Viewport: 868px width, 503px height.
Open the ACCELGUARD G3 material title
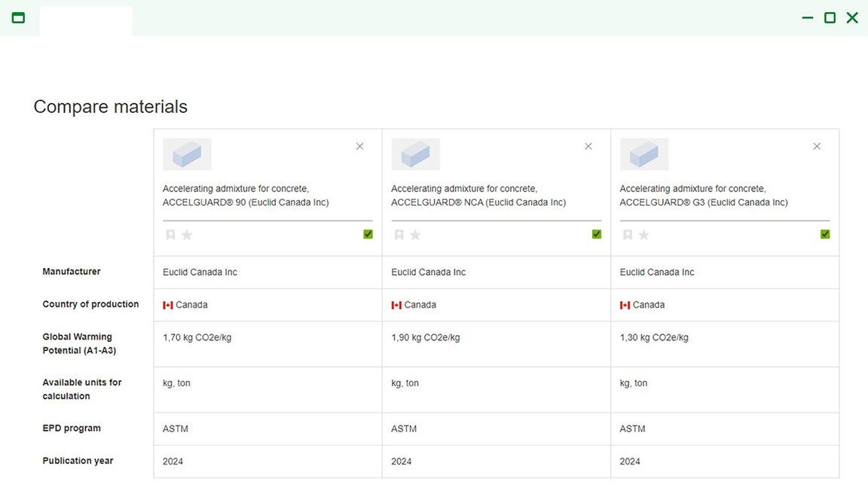(x=704, y=195)
